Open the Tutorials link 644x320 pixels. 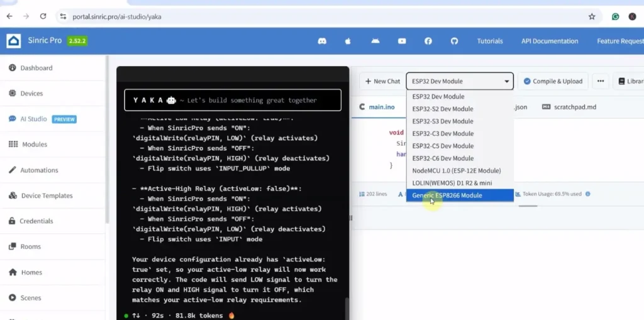490,41
